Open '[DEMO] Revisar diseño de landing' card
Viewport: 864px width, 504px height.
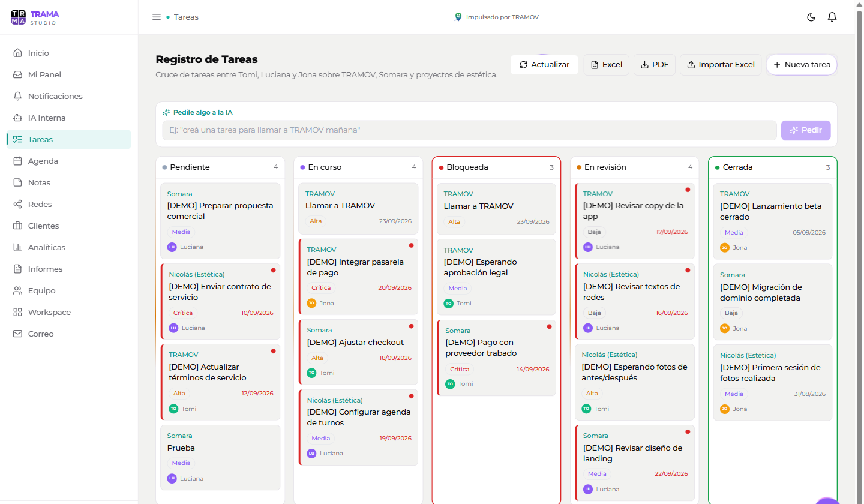[635, 463]
